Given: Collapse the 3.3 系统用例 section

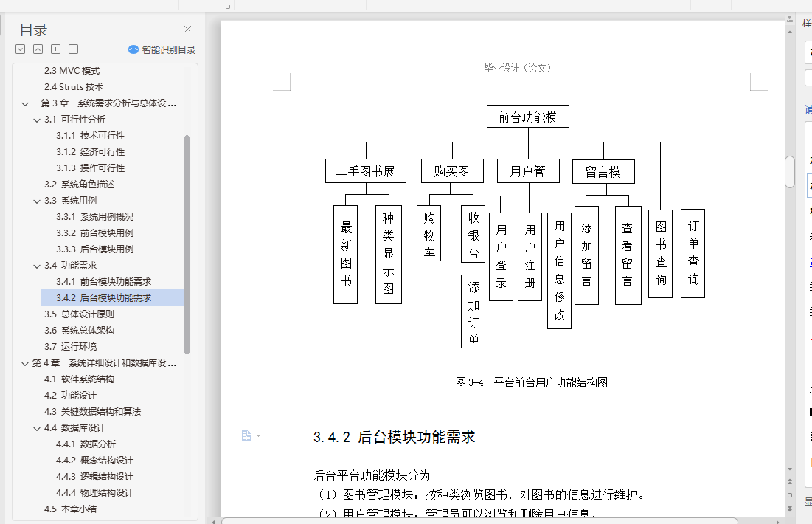Looking at the screenshot, I should click(37, 201).
